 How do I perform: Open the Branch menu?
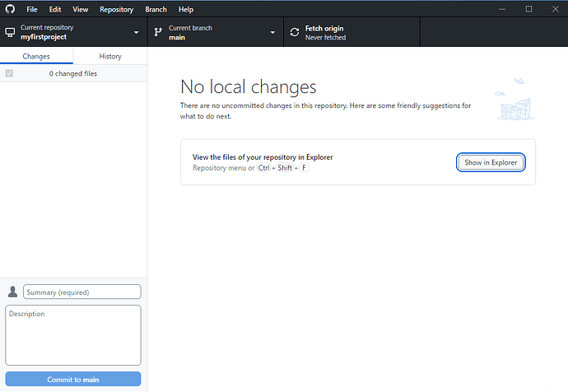[156, 9]
